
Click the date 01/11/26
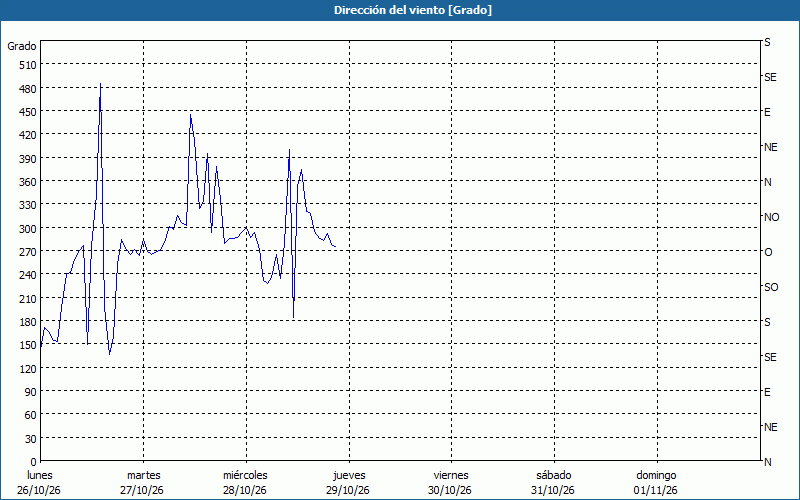[x=656, y=490]
